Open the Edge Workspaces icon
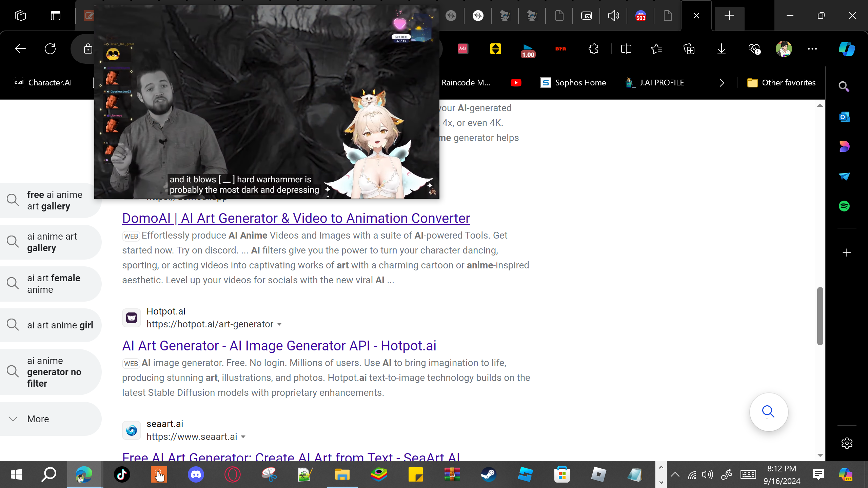The image size is (868, 488). tap(20, 16)
